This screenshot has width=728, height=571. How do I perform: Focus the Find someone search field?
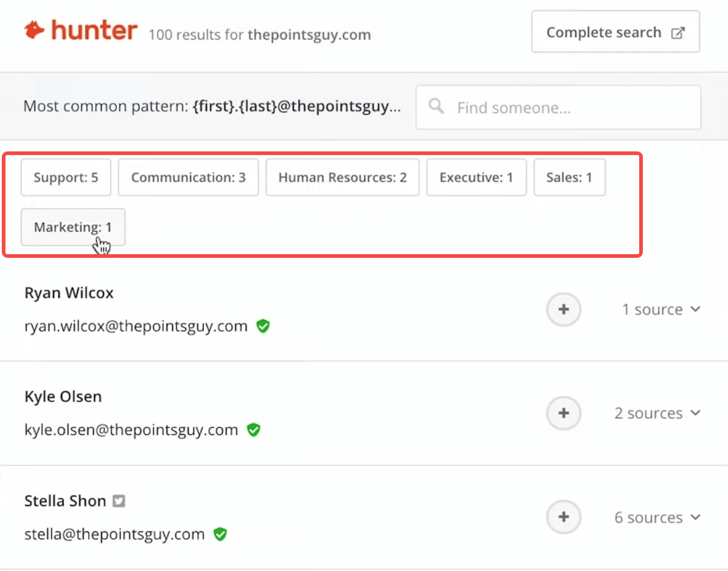(x=558, y=107)
